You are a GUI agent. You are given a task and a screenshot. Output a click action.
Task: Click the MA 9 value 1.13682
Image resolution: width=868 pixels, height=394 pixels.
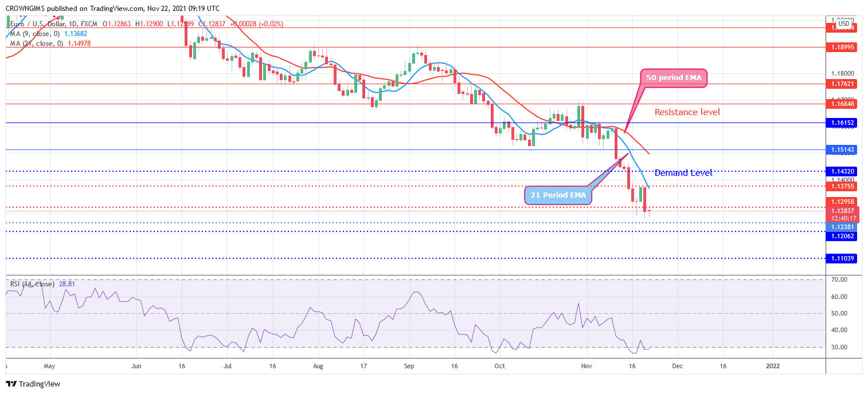(76, 34)
